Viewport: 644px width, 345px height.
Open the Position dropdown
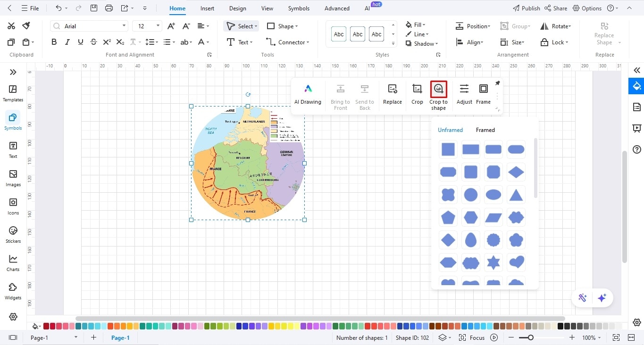(473, 26)
